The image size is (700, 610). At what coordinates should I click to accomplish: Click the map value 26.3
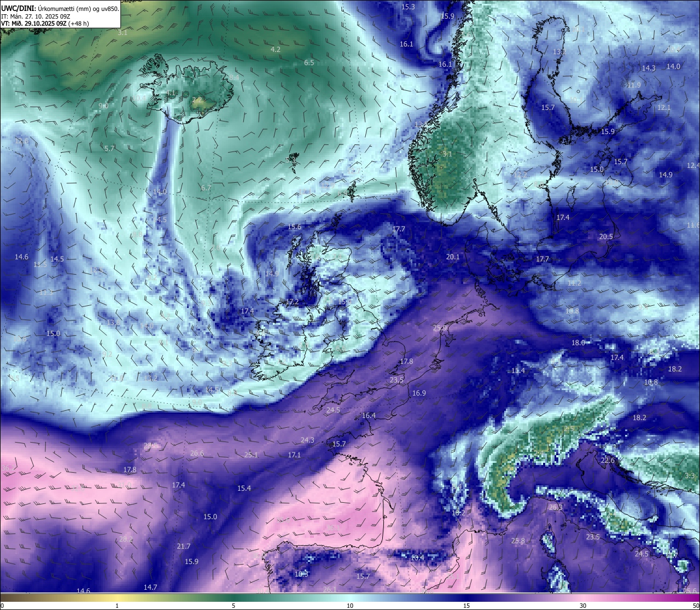(x=556, y=508)
